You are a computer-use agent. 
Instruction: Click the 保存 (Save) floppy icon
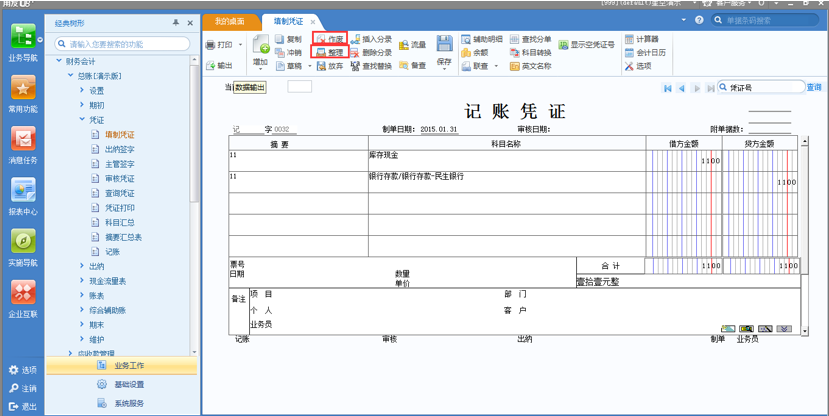[445, 43]
